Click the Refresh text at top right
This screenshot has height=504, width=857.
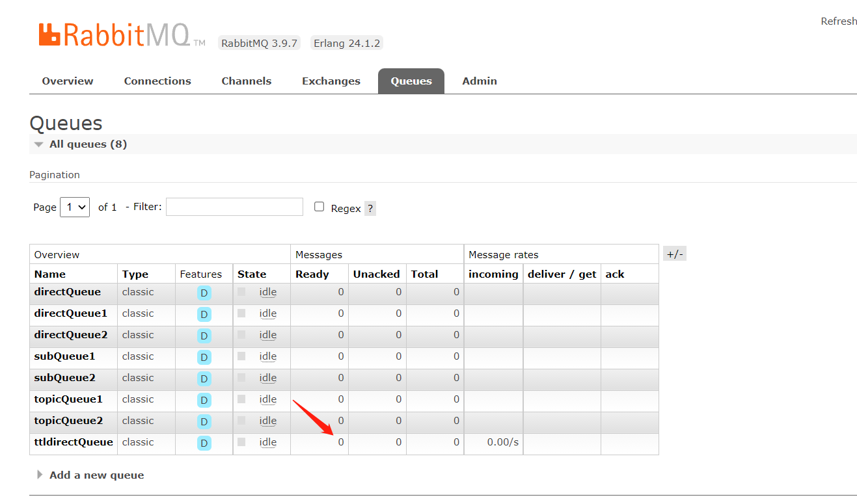pos(839,21)
